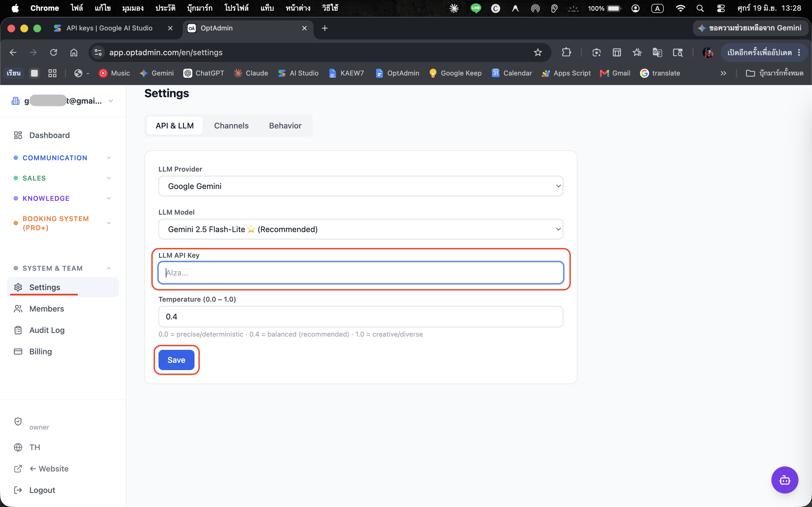Click the Dashboard grid icon in the sidebar
Viewport: 812px width, 507px height.
pos(18,135)
